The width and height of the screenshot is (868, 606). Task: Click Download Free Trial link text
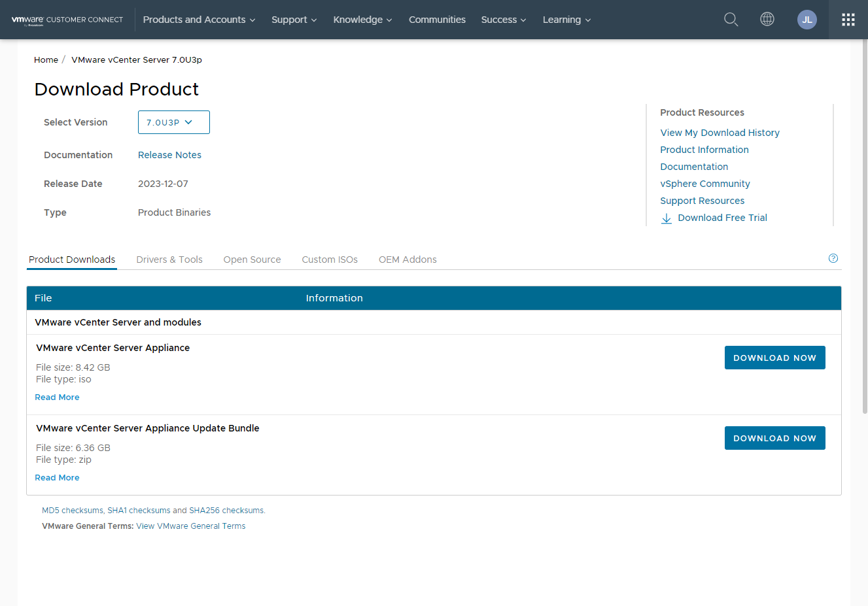[x=722, y=218]
